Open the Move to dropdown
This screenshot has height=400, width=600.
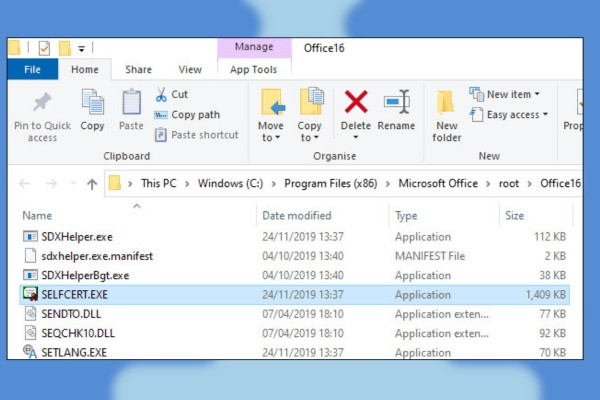tap(271, 132)
